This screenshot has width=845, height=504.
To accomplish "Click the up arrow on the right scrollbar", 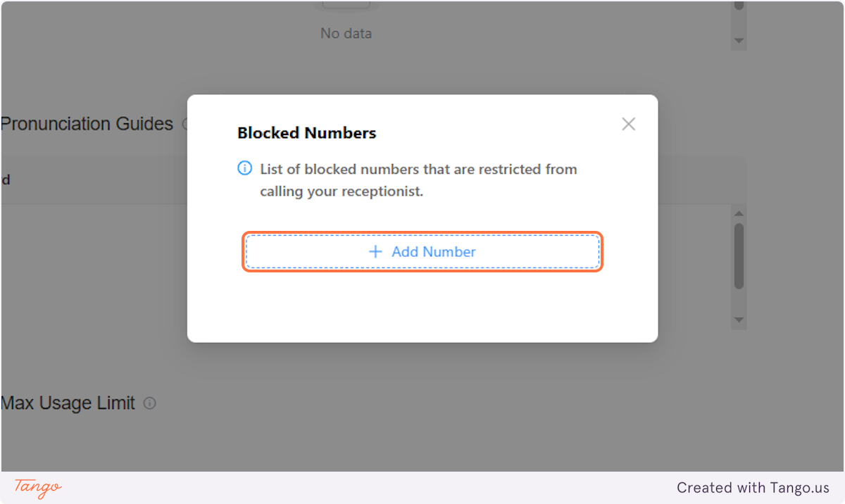I will tap(739, 212).
